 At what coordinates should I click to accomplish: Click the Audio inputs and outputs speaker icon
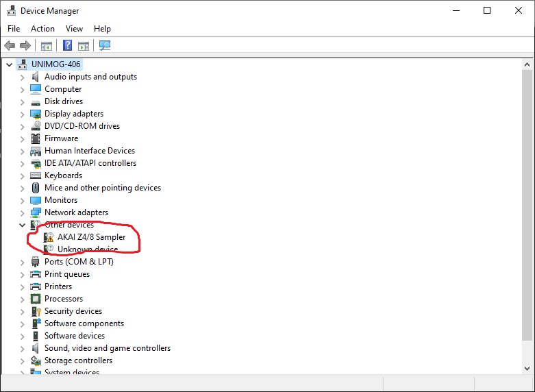(x=36, y=77)
